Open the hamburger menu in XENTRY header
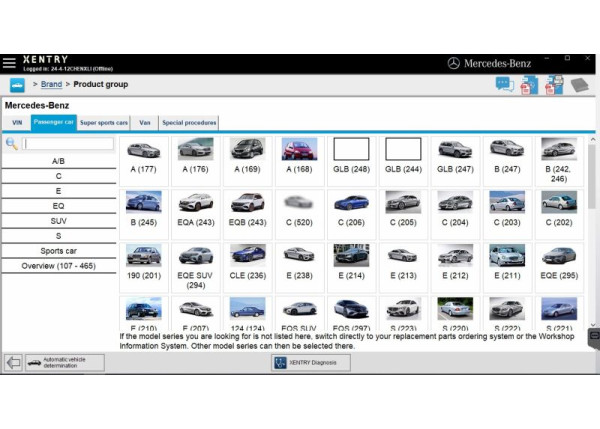The width and height of the screenshot is (600, 429). [x=9, y=63]
